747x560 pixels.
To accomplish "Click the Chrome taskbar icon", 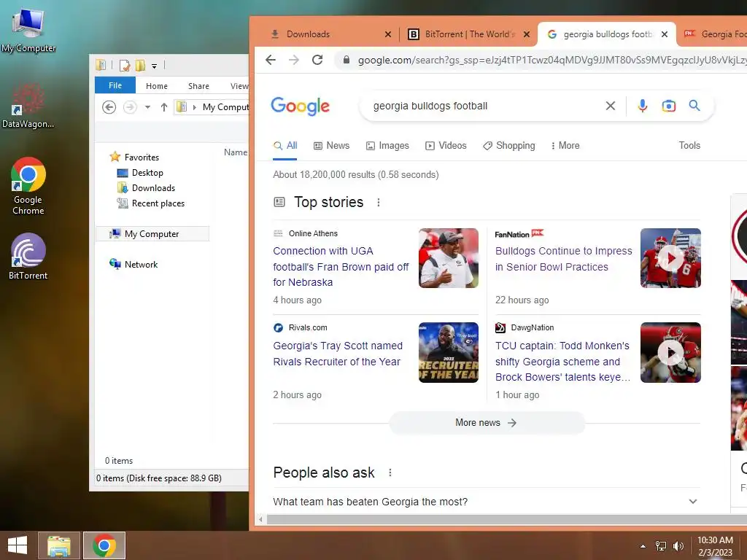I will [x=104, y=545].
